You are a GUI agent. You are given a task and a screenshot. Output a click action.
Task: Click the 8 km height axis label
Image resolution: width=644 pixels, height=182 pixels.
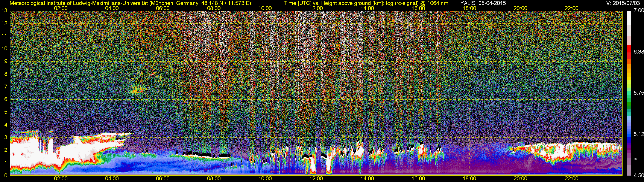pyautogui.click(x=6, y=74)
